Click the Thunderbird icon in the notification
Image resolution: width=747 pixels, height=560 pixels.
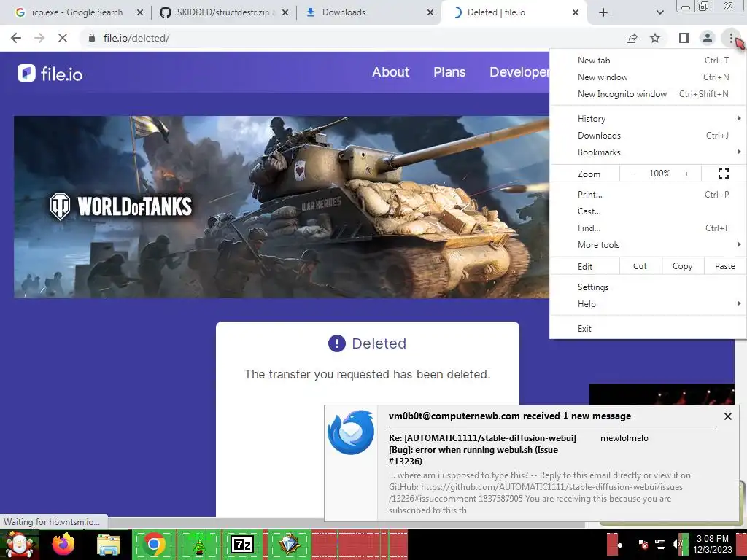pyautogui.click(x=351, y=432)
